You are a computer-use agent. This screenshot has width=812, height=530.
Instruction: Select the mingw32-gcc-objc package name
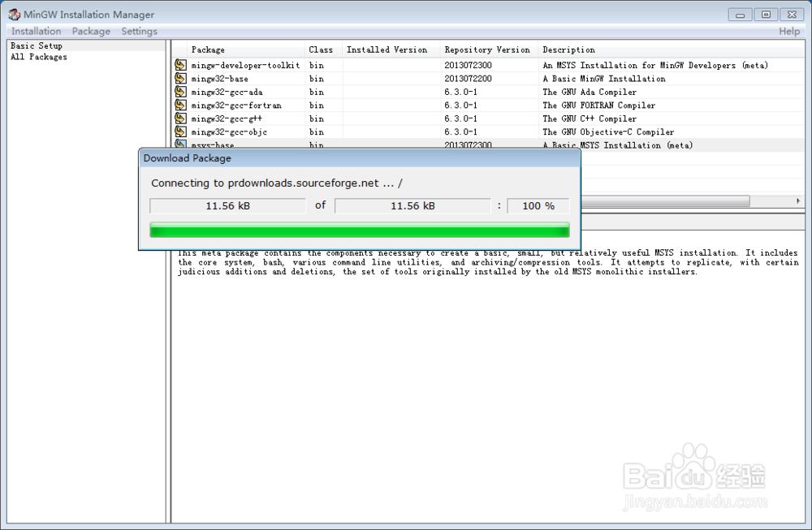pyautogui.click(x=229, y=132)
